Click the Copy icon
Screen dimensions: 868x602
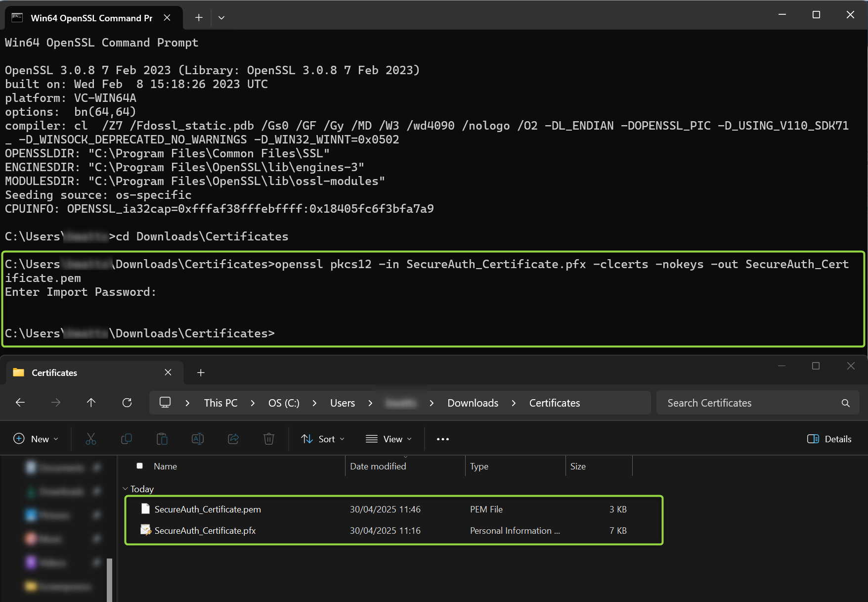[x=127, y=439]
